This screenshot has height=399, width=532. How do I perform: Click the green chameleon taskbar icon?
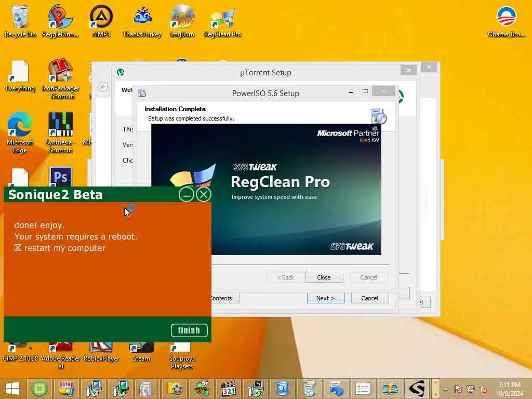pos(202,389)
